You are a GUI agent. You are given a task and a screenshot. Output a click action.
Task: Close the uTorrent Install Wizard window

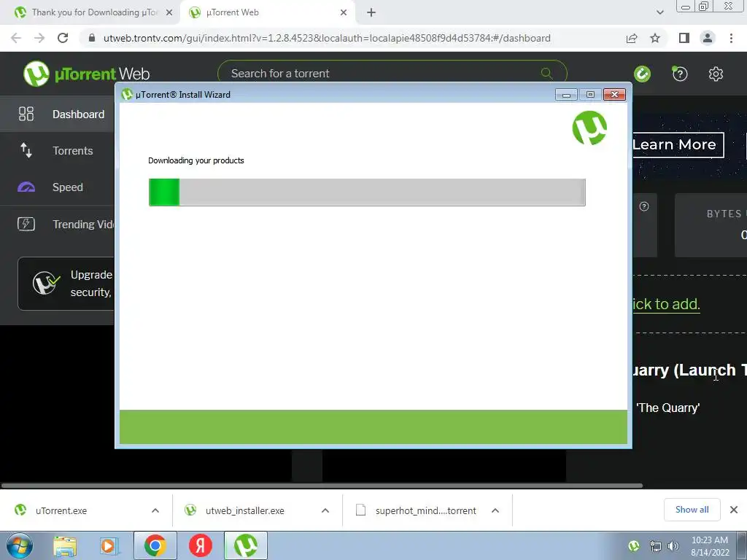[x=614, y=94]
